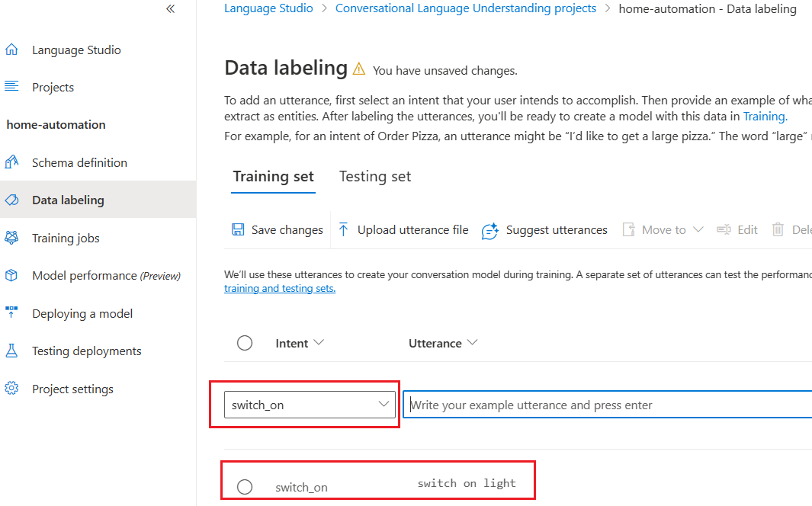The height and width of the screenshot is (506, 812).
Task: Click the Move to document icon
Action: [x=628, y=229]
